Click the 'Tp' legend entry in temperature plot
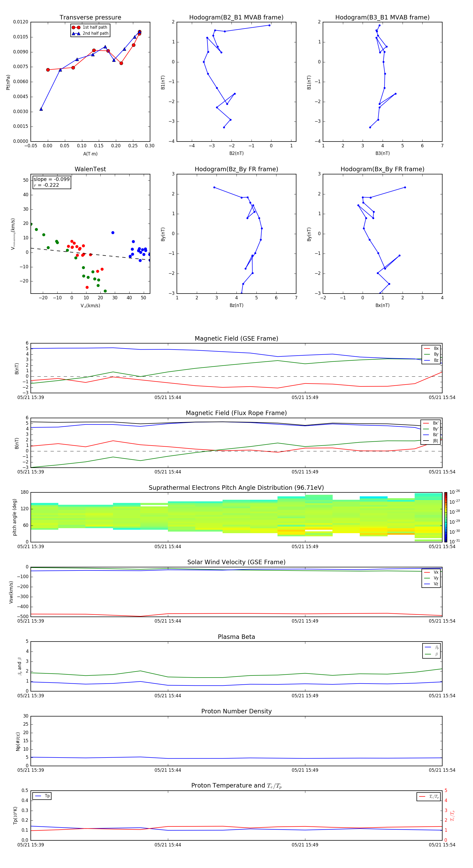The height and width of the screenshot is (868, 473). (42, 796)
